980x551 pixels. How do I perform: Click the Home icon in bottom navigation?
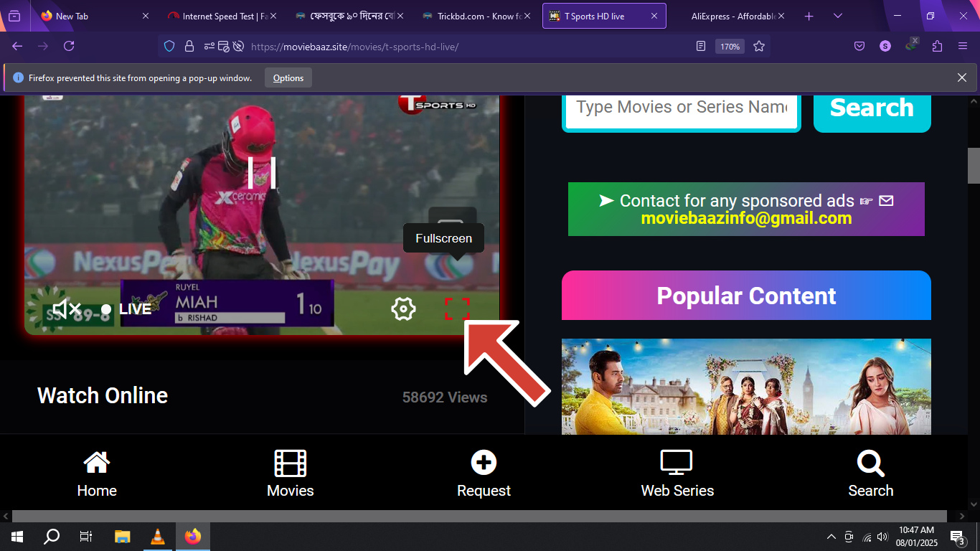97,474
